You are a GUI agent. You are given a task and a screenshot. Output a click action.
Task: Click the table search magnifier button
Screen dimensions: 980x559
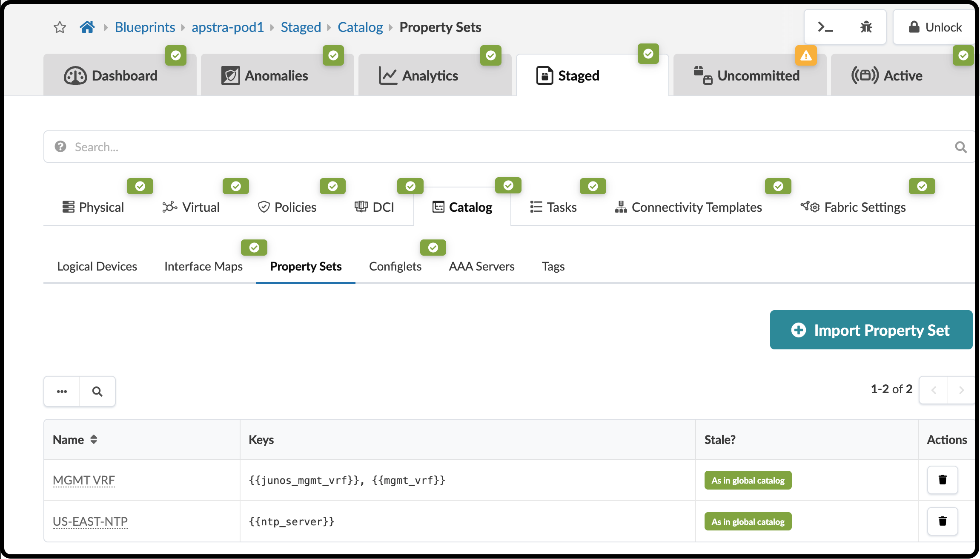tap(97, 391)
